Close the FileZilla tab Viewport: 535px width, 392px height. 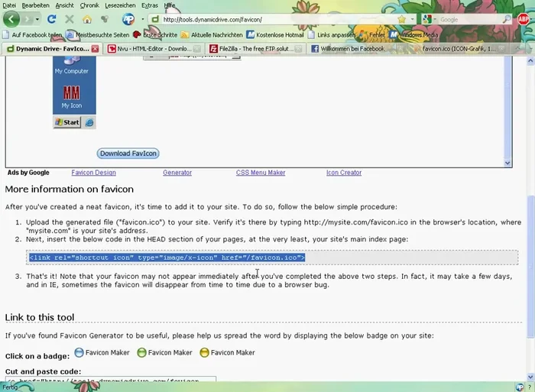pos(299,49)
